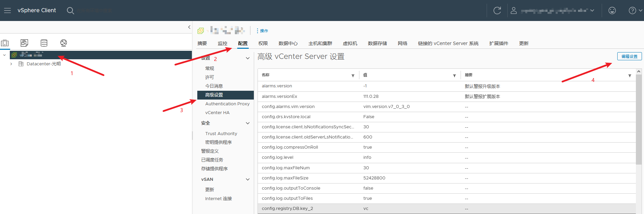The width and height of the screenshot is (644, 214).
Task: Open the 权限 tab
Action: pyautogui.click(x=263, y=43)
